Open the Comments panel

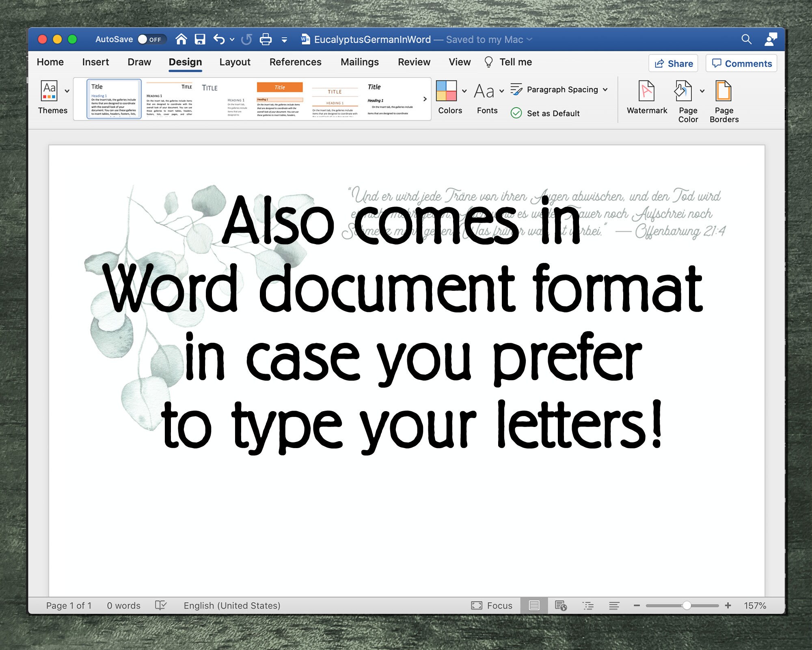(x=741, y=63)
